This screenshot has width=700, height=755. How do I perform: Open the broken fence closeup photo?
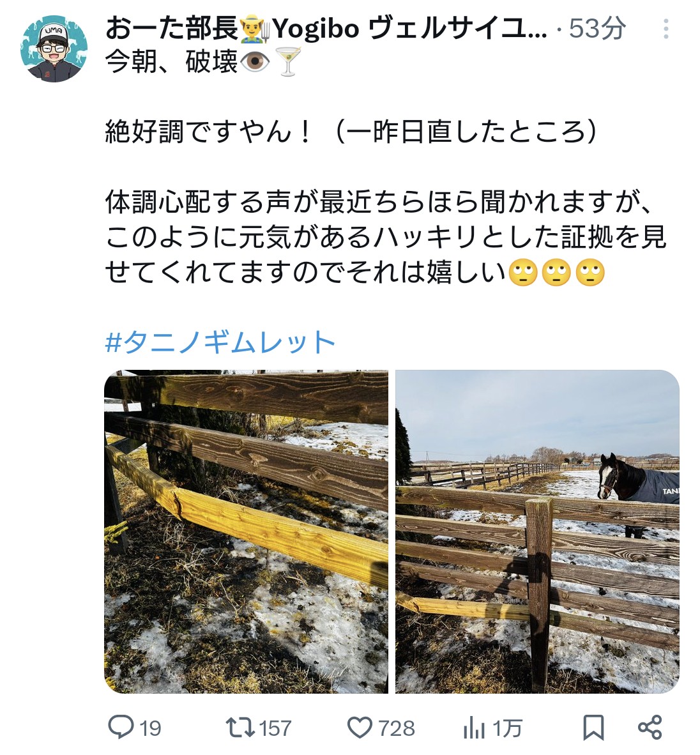(246, 531)
